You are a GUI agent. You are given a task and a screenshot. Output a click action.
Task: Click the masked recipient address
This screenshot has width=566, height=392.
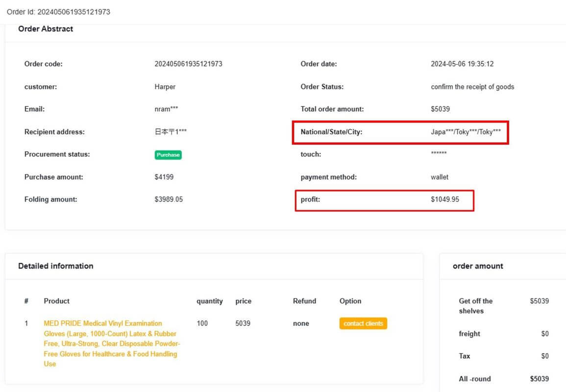click(170, 132)
